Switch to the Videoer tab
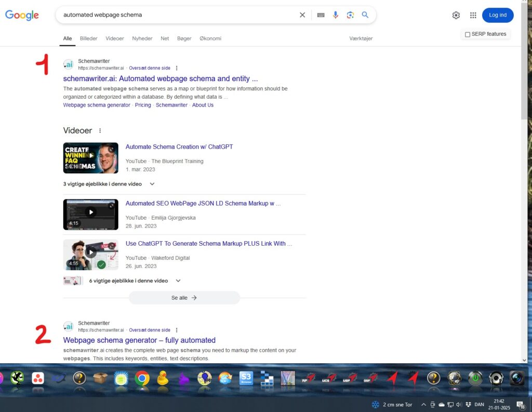 (x=115, y=38)
